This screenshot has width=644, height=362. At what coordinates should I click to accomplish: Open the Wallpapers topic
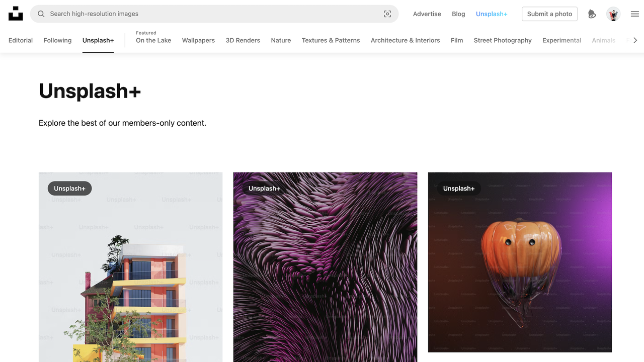[x=198, y=40]
